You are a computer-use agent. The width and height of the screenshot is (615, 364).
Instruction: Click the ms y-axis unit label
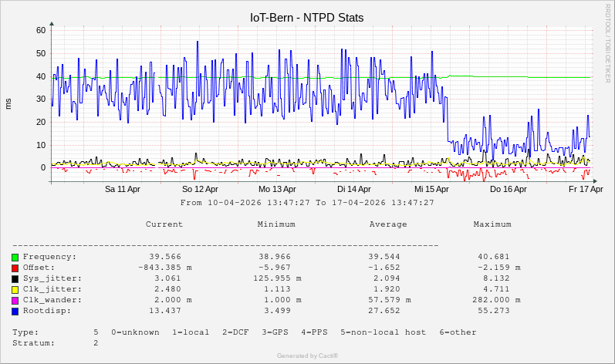[x=8, y=103]
